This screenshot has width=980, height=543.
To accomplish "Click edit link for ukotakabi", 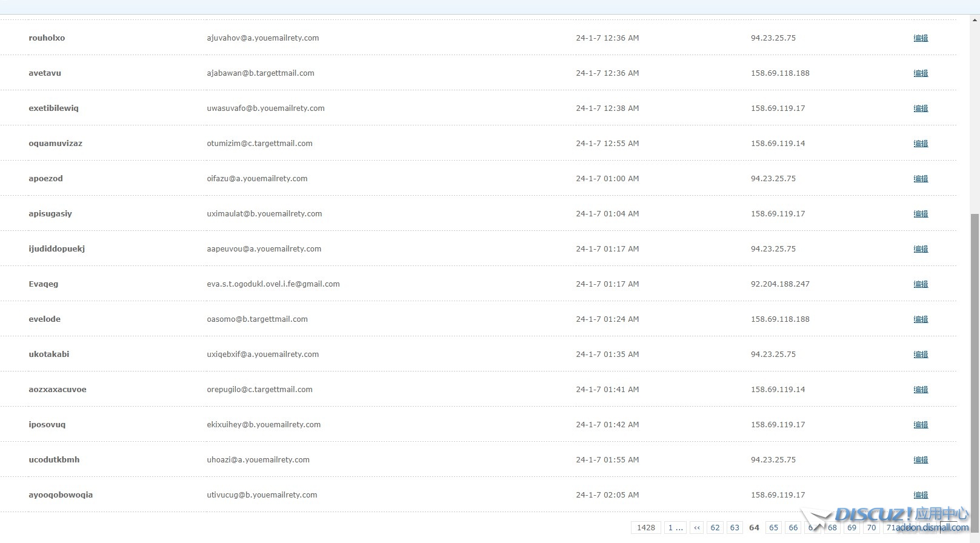I will pyautogui.click(x=920, y=354).
